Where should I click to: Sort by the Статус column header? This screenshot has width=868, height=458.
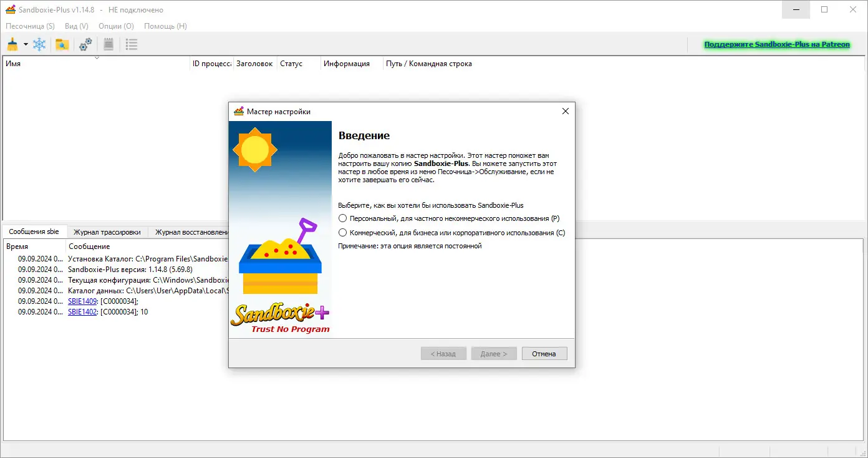coord(299,64)
